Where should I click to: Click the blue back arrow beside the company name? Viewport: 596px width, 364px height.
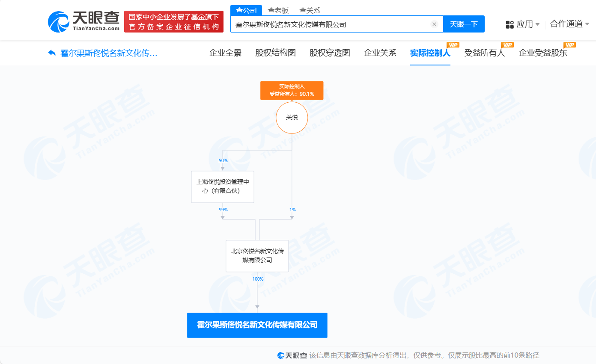pyautogui.click(x=51, y=52)
